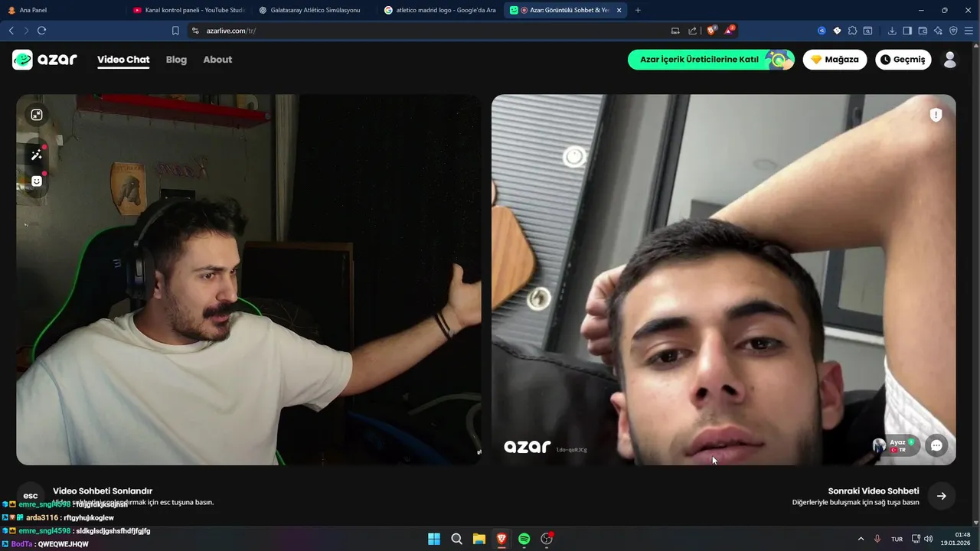Open the Mağaza store button
980x551 pixels.
click(835, 60)
